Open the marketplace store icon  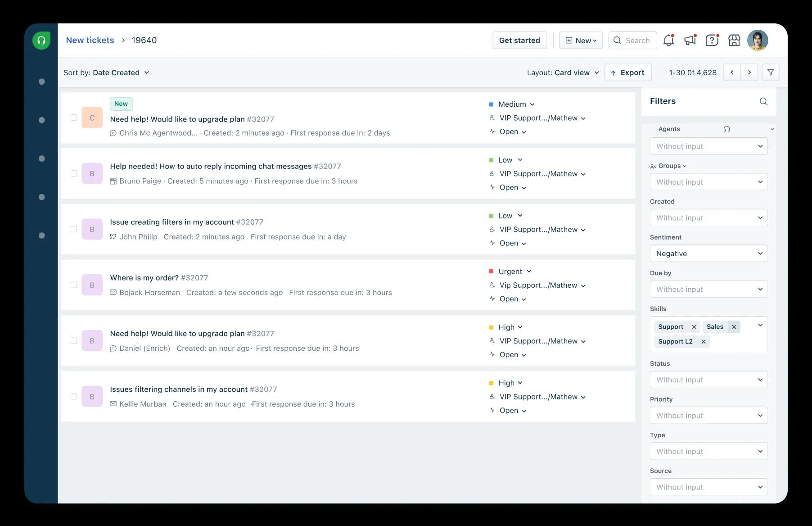(x=734, y=40)
